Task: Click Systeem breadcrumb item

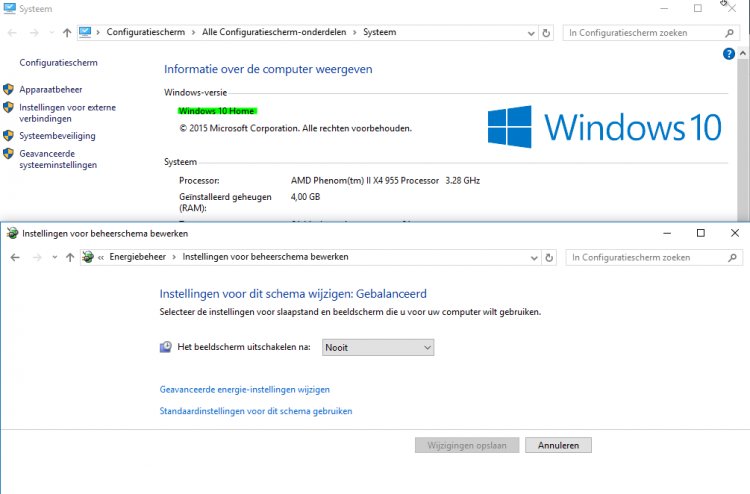Action: (379, 32)
